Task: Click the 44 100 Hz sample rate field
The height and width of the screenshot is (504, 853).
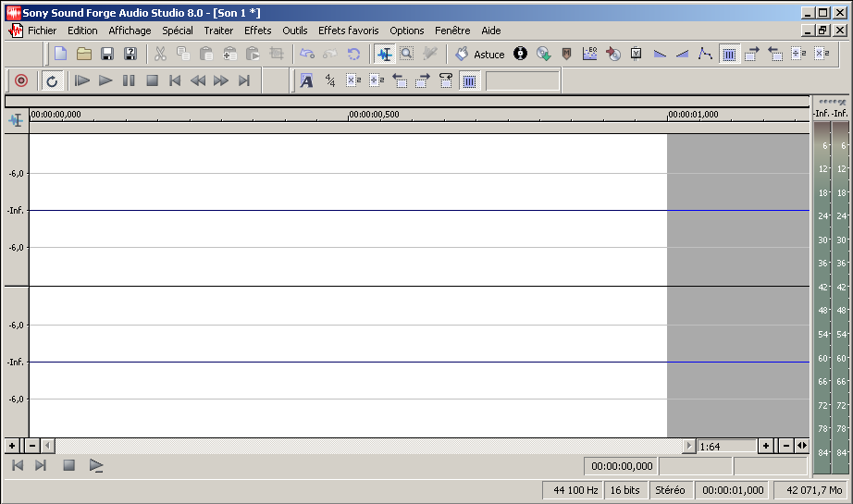Action: click(x=575, y=490)
